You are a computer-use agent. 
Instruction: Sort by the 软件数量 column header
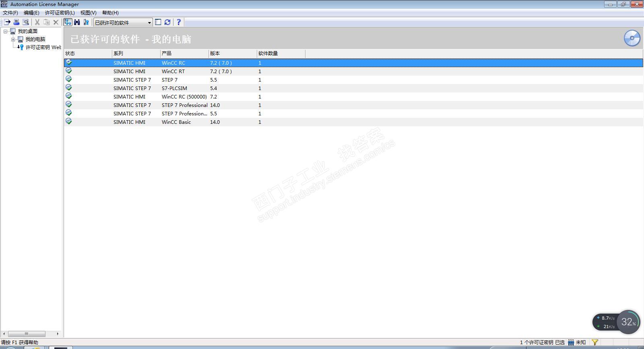pos(281,53)
